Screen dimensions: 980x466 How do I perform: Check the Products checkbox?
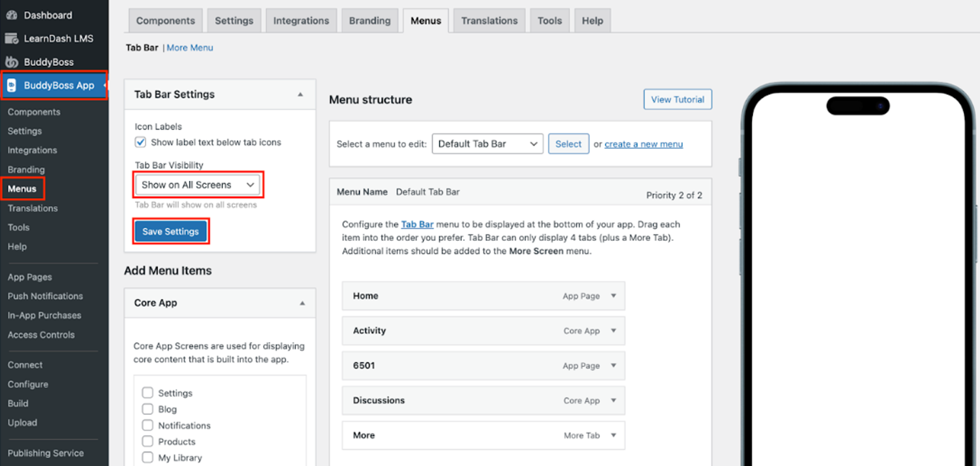[147, 441]
